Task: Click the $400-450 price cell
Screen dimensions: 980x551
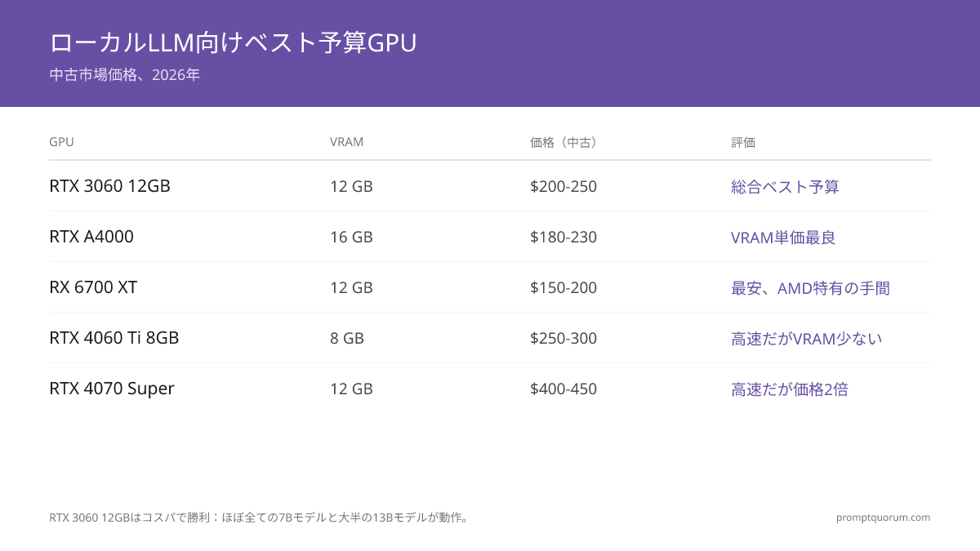Action: point(563,389)
